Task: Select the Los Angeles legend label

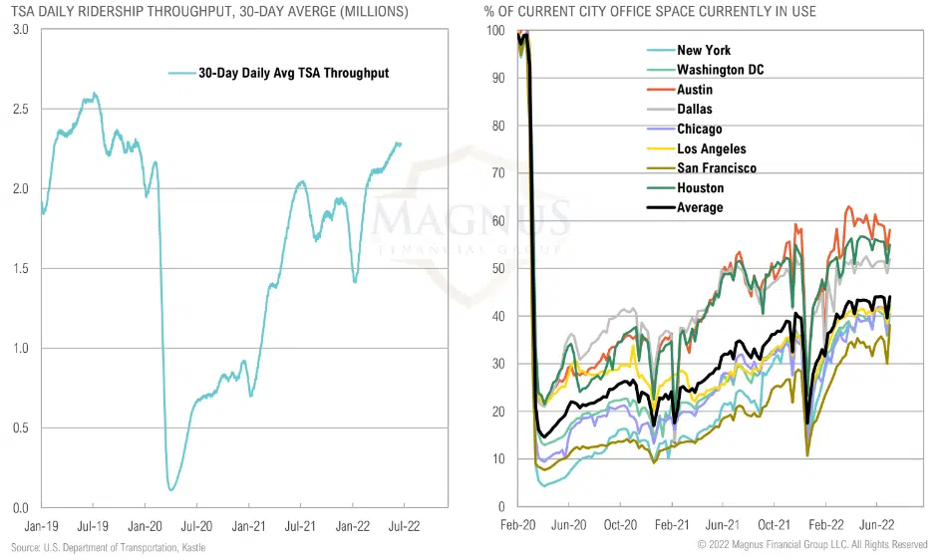Action: coord(712,148)
